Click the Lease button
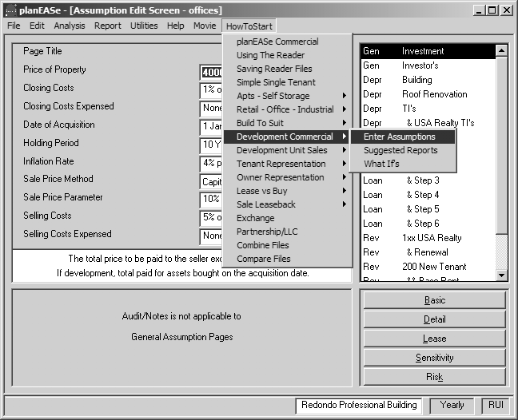This screenshot has height=420, width=518. point(434,339)
